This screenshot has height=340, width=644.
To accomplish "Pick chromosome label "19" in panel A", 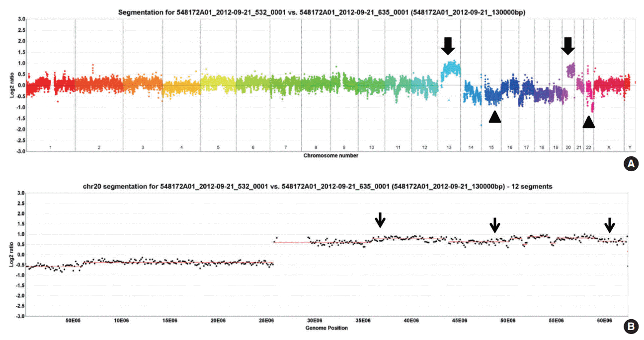I will click(556, 148).
